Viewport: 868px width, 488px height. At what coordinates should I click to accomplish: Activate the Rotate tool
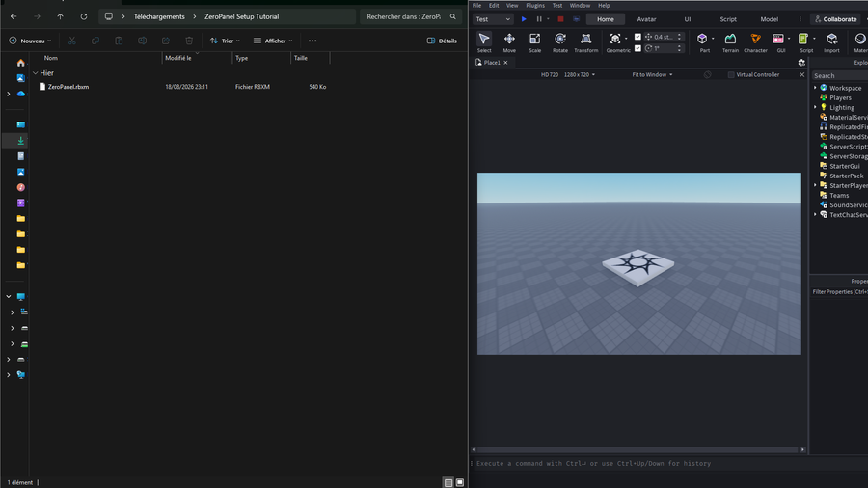pyautogui.click(x=560, y=42)
